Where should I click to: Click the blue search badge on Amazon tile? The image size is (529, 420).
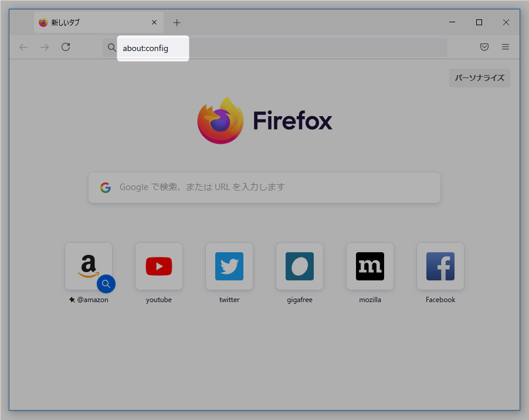coord(106,284)
